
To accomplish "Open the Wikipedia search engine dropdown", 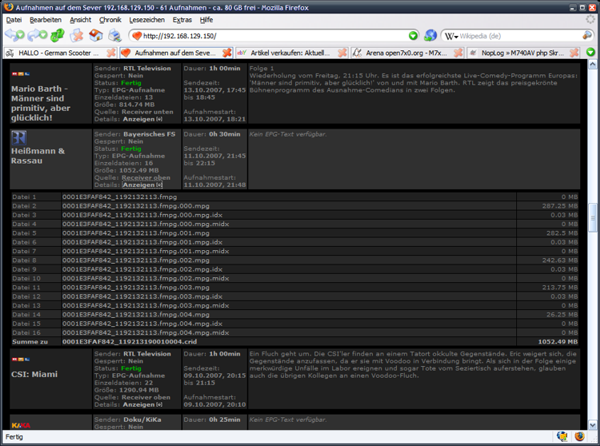I will [451, 36].
